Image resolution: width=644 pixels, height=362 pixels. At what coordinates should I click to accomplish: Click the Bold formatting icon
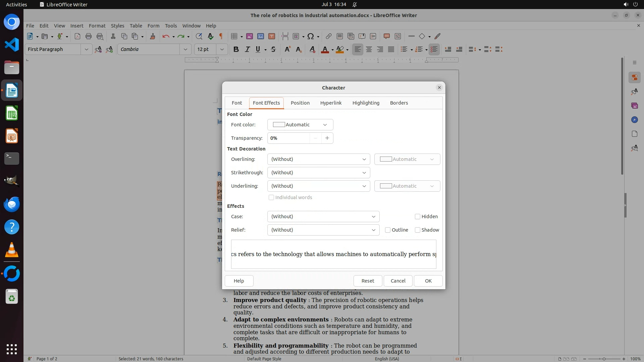[x=236, y=49]
